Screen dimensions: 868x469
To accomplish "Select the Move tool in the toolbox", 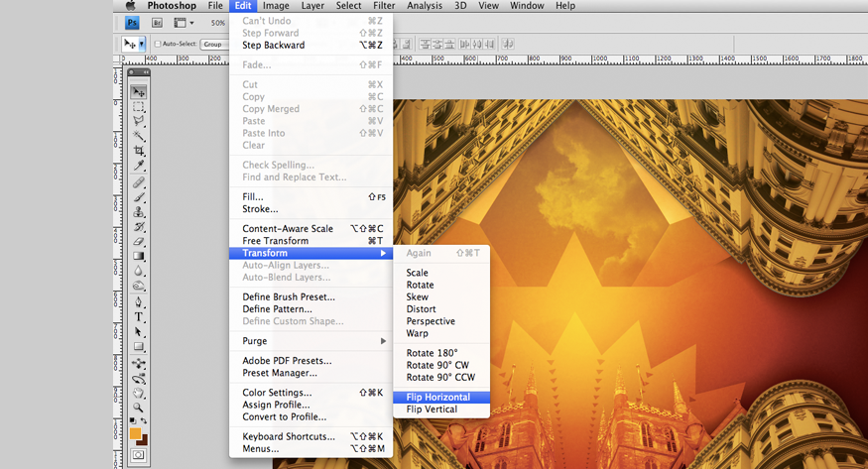I will (139, 92).
